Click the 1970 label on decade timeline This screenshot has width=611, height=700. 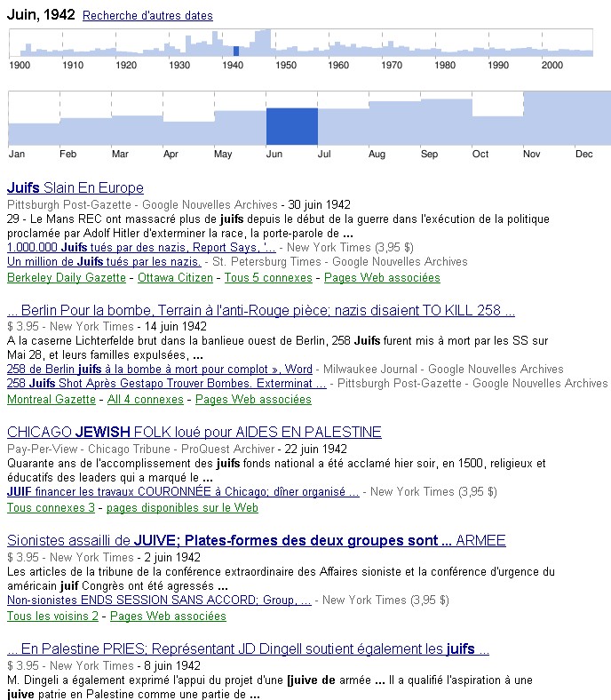[x=392, y=65]
